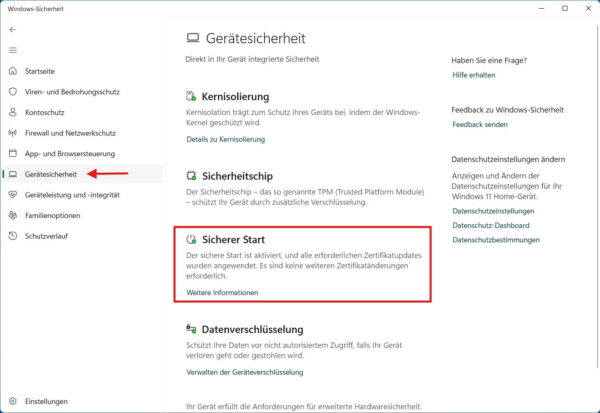Click the Familienoptionen people icon
The width and height of the screenshot is (600, 413).
[13, 215]
